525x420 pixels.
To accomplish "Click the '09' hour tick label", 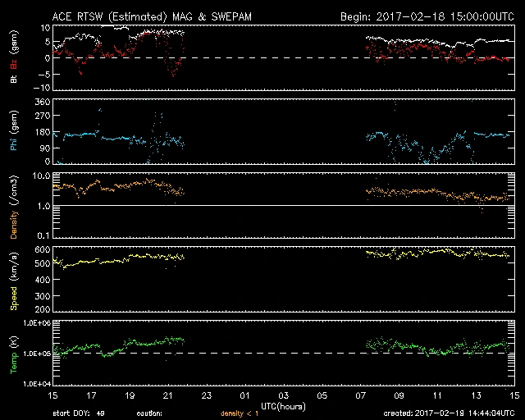I will (x=399, y=395).
